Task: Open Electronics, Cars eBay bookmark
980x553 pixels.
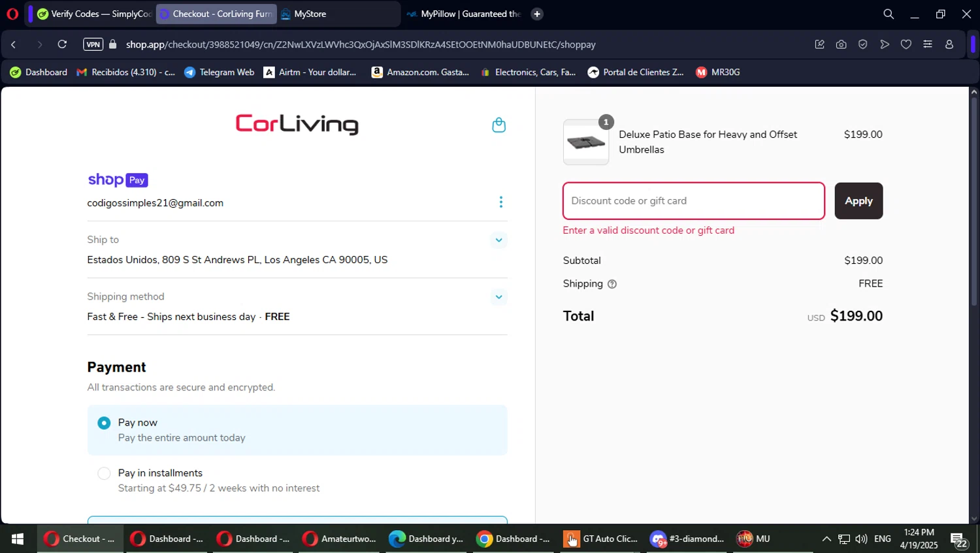Action: (x=528, y=72)
